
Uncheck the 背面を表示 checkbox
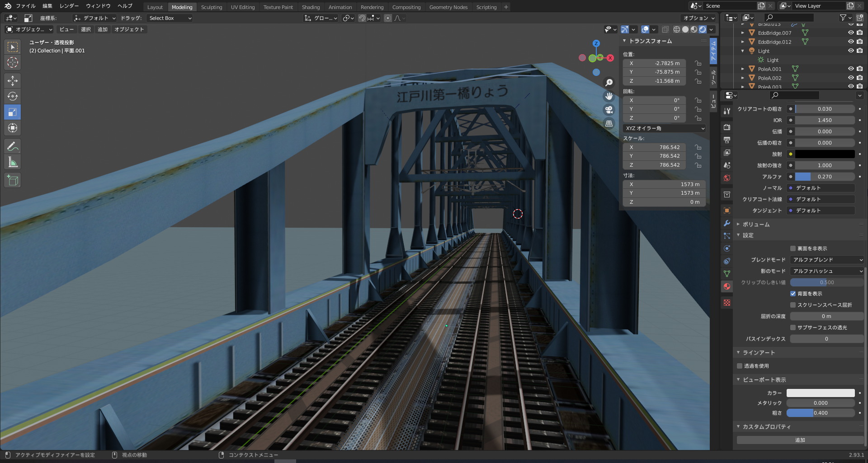pos(793,294)
